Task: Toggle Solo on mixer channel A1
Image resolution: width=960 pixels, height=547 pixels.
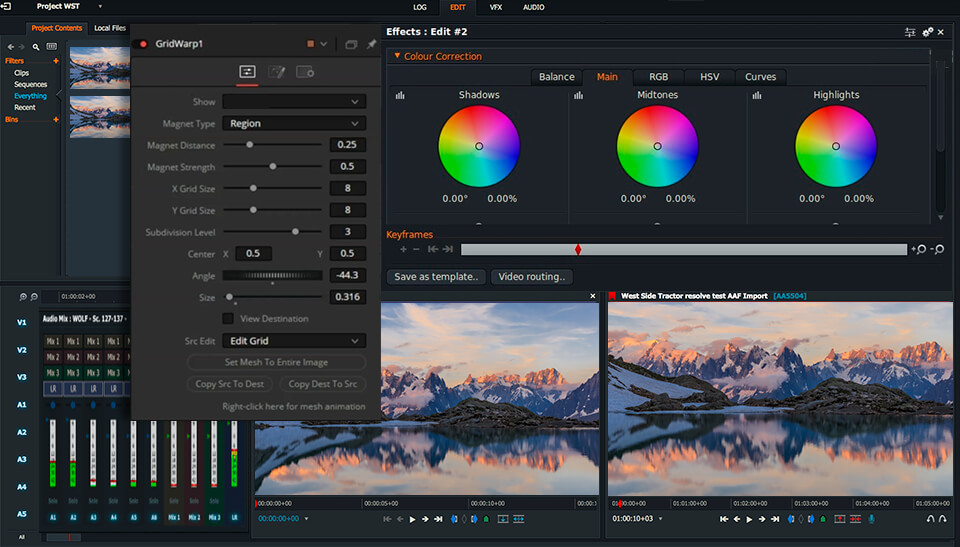Action: coord(53,501)
